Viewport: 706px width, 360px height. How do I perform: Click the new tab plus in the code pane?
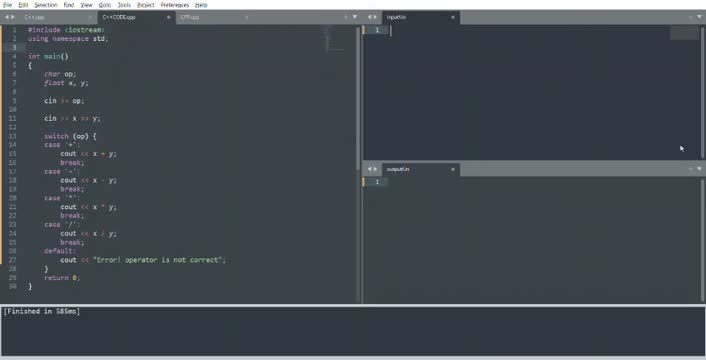click(x=346, y=18)
